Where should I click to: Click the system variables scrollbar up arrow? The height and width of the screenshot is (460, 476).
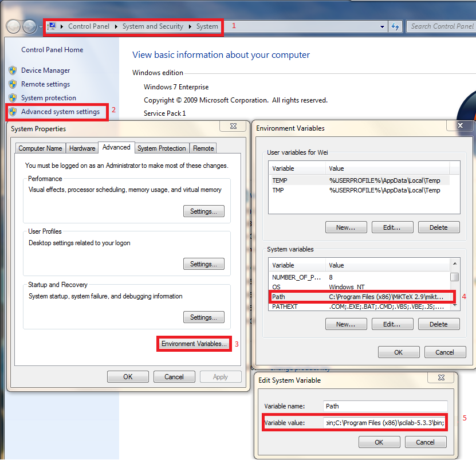(x=454, y=264)
